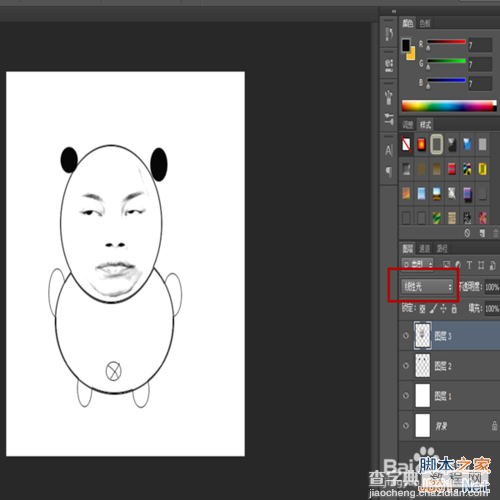This screenshot has width=500, height=500.
Task: Click the foreground color swatch
Action: click(406, 45)
